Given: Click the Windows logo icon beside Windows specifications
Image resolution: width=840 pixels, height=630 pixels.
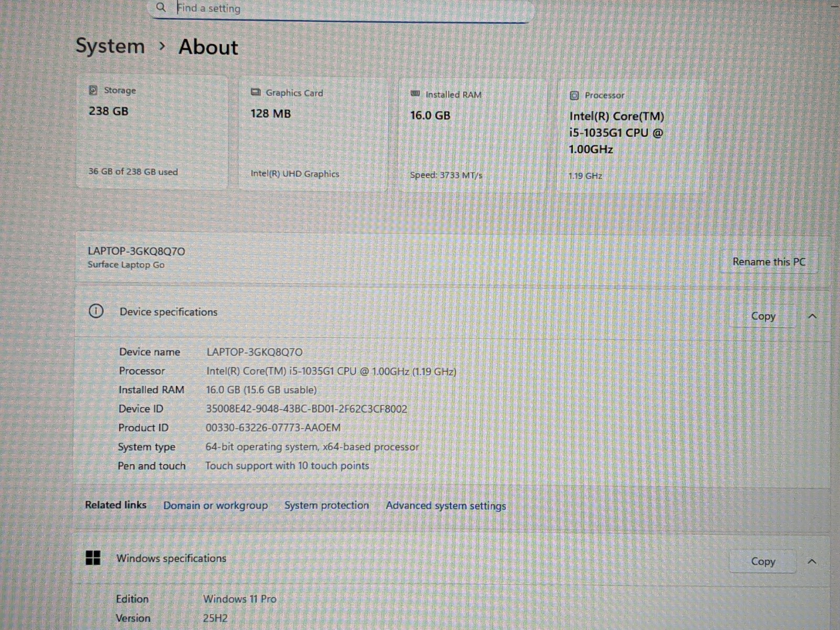Looking at the screenshot, I should click(x=93, y=558).
